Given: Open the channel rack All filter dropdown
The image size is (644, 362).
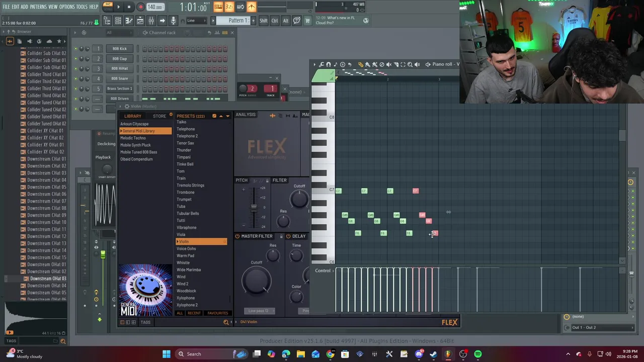Looking at the screenshot, I should (119, 33).
